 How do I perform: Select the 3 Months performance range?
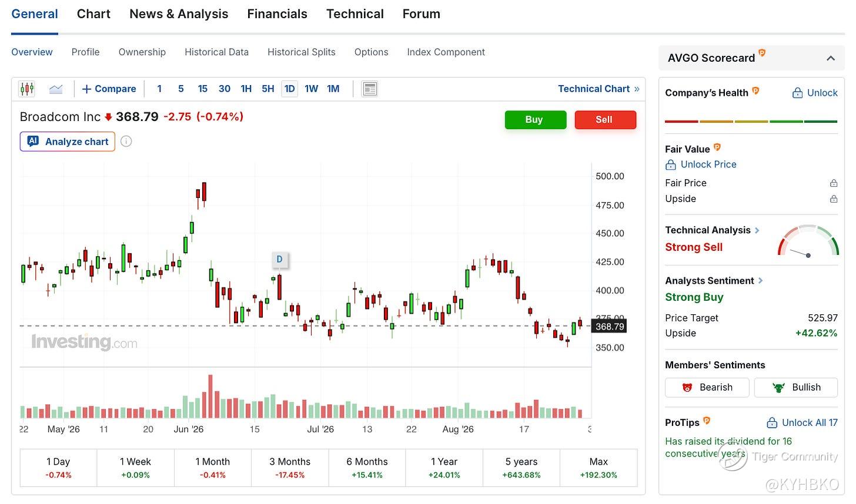click(x=290, y=468)
